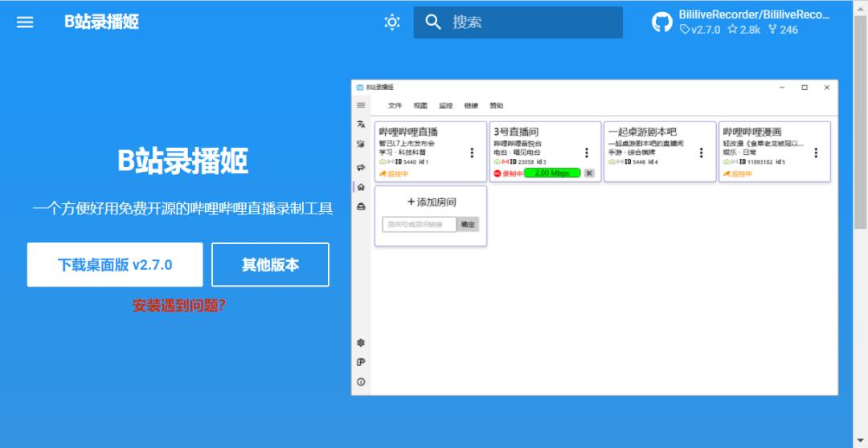This screenshot has width=868, height=448.
Task: Click 监控中 status on 哔哩哔哩漫画 card
Action: 737,173
